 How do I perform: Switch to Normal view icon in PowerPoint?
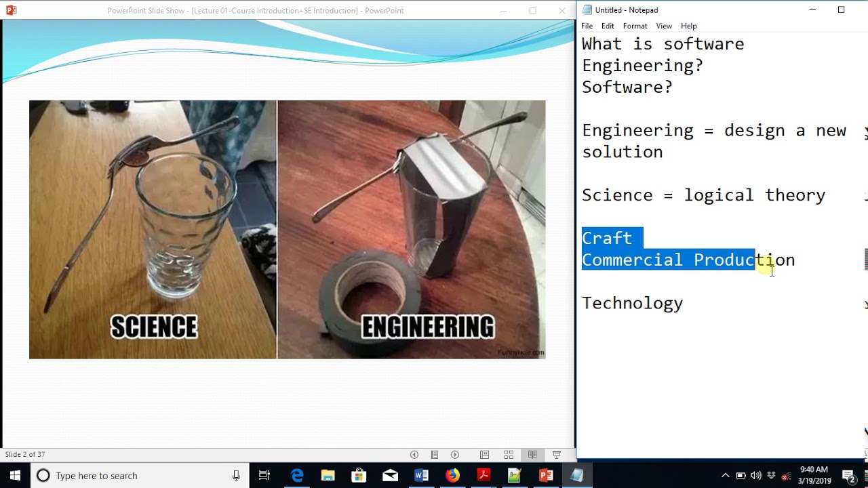coord(484,455)
